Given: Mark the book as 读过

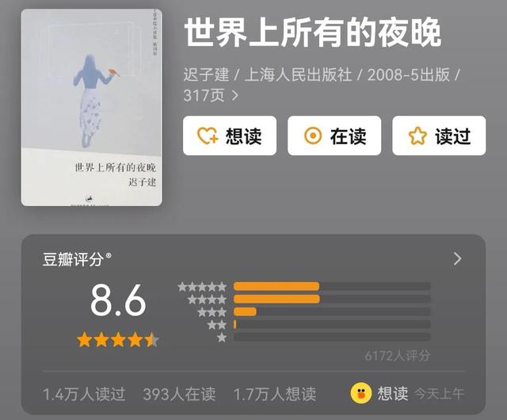Looking at the screenshot, I should click(x=439, y=136).
